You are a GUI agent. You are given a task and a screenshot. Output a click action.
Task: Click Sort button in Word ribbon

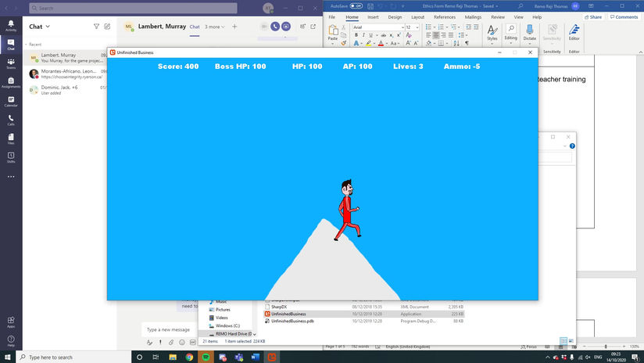456,43
